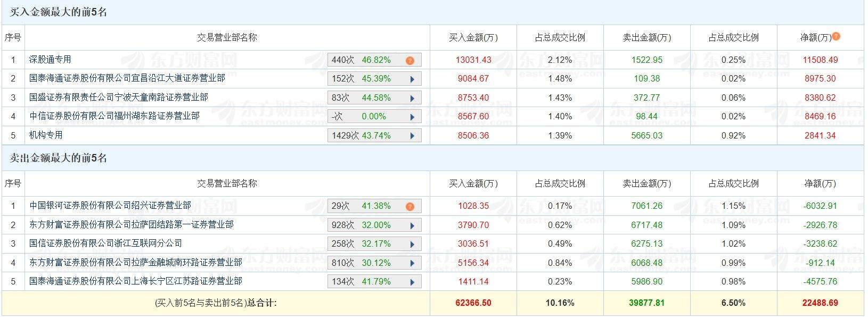Open 国信证券浙江互联网分公司 link
Image resolution: width=868 pixels, height=317 pixels.
(x=105, y=243)
